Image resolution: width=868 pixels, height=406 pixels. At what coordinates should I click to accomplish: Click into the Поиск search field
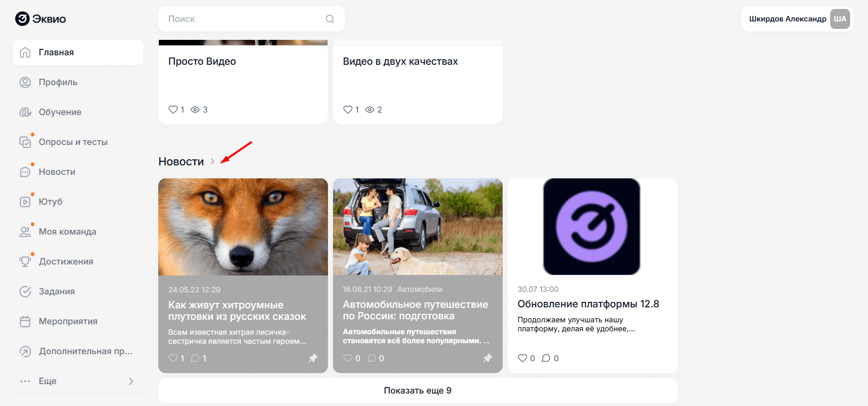[x=244, y=19]
